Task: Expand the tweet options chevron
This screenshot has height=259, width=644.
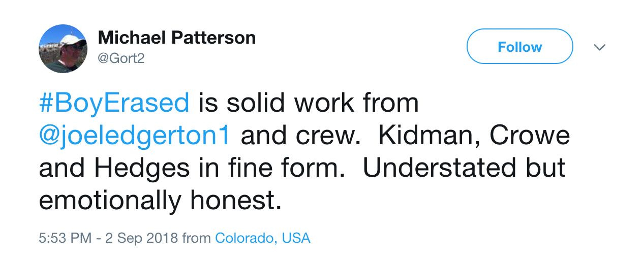Action: 600,47
